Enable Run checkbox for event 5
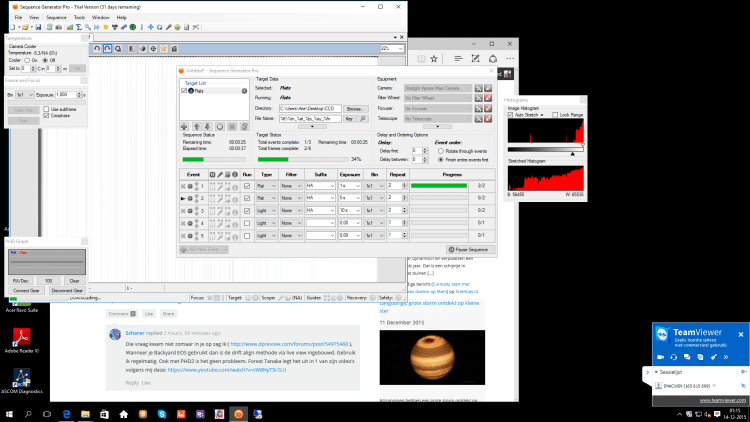 coord(247,235)
